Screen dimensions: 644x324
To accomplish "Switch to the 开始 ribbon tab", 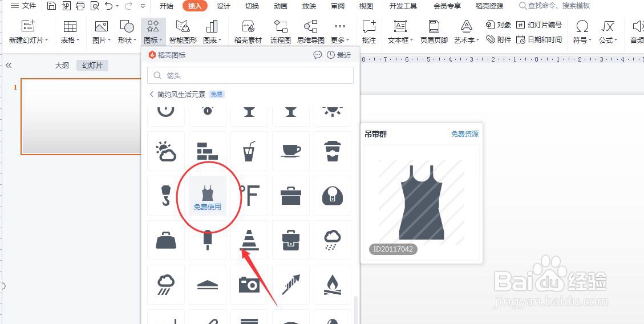I will [167, 6].
